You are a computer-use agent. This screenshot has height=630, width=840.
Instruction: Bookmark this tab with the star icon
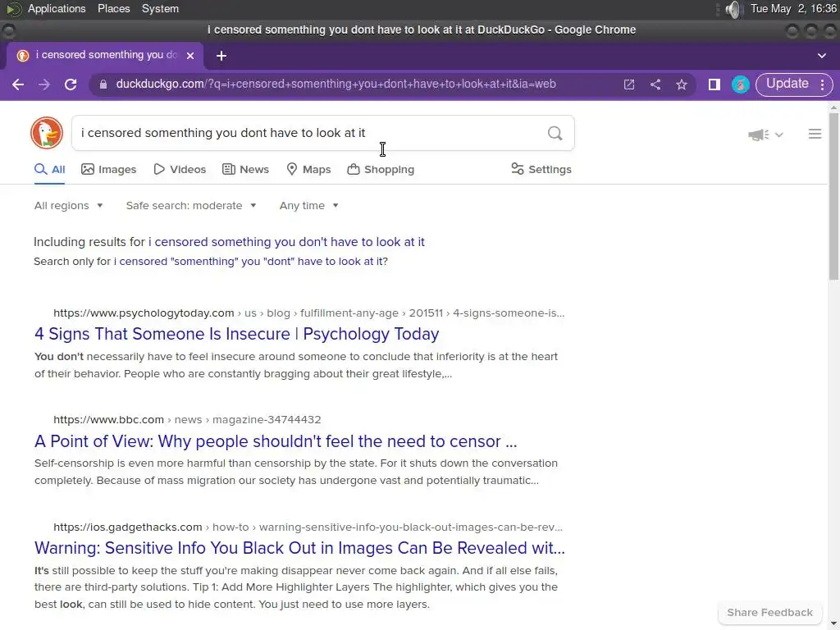[682, 84]
